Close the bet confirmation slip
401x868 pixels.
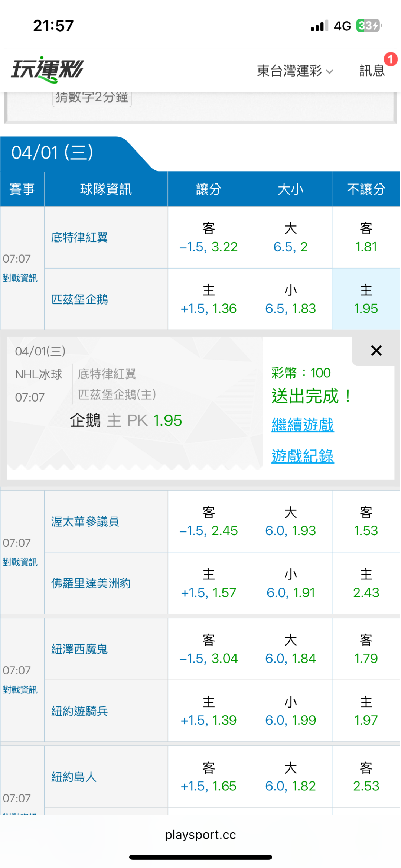[376, 351]
